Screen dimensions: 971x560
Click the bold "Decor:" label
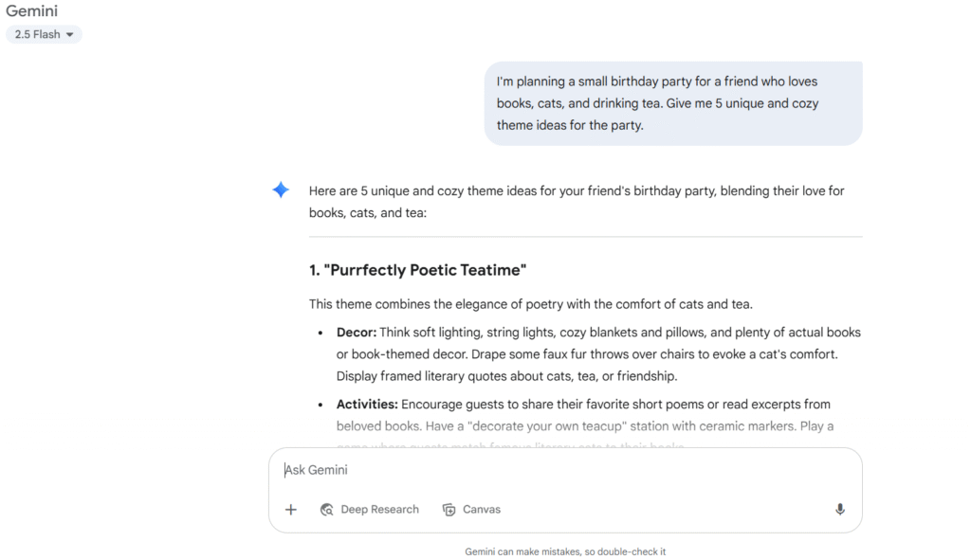coord(357,333)
